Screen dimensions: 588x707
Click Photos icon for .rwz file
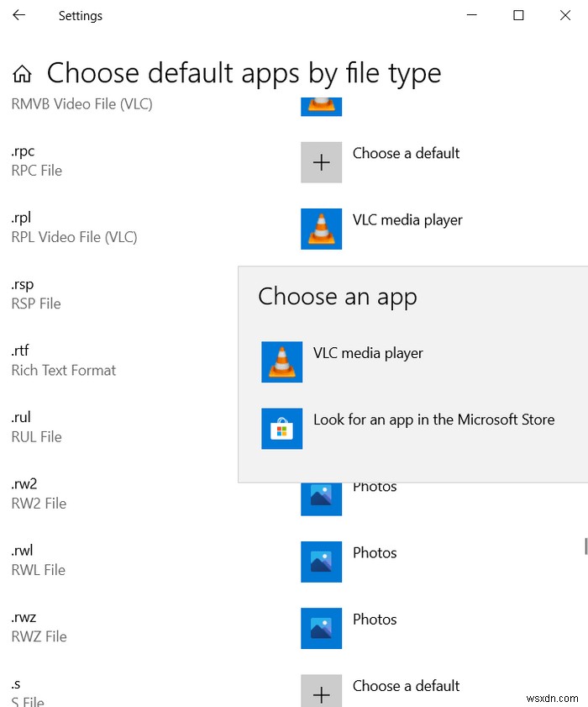coord(321,628)
